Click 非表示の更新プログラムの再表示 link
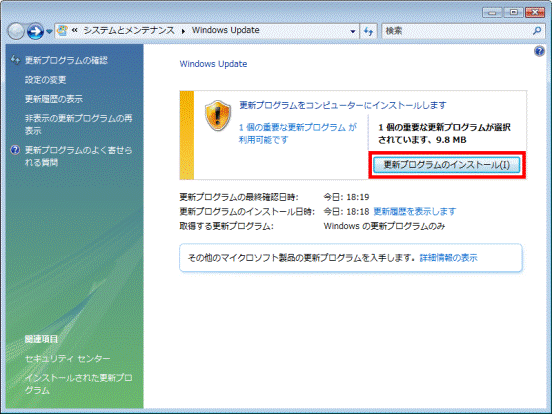This screenshot has width=552, height=414. (x=79, y=124)
